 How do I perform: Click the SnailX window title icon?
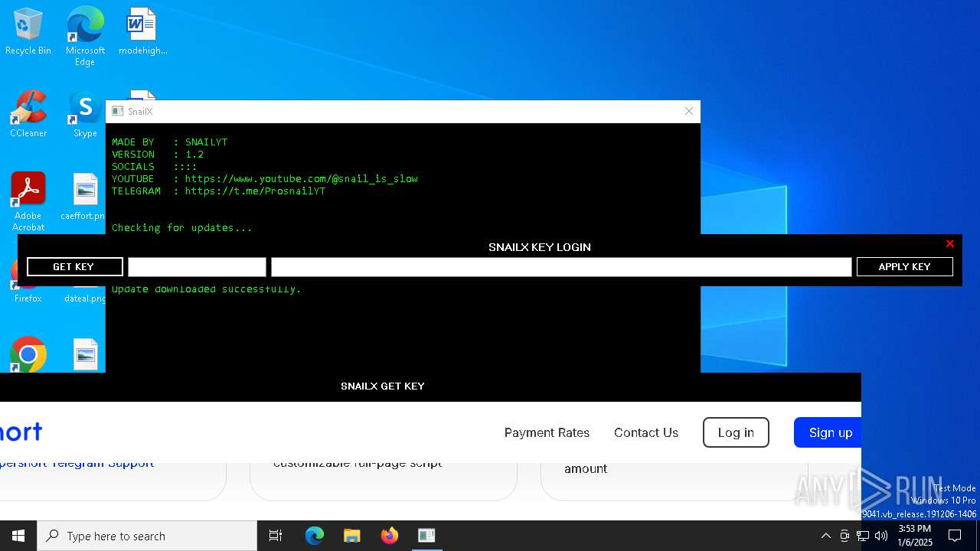(117, 111)
